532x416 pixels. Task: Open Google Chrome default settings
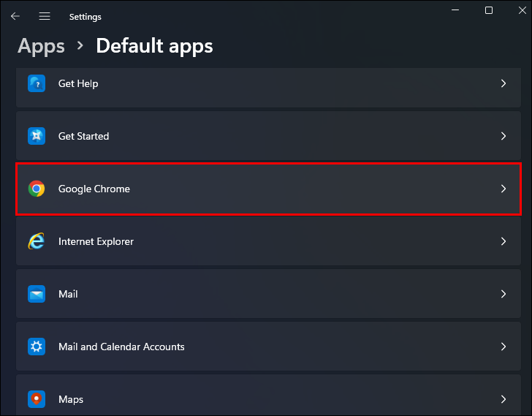tap(94, 189)
